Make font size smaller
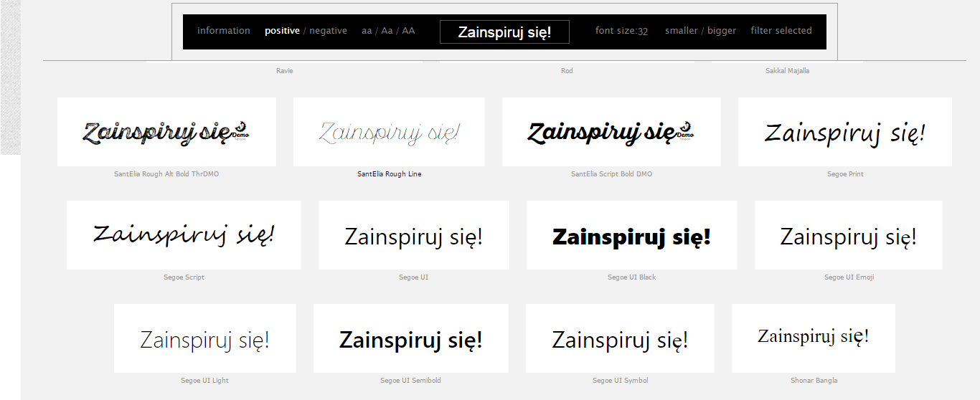Viewport: 980px width, 400px height. click(682, 31)
